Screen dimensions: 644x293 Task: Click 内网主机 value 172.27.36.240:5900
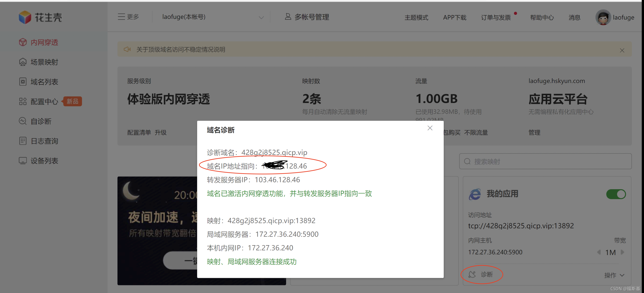pyautogui.click(x=495, y=252)
